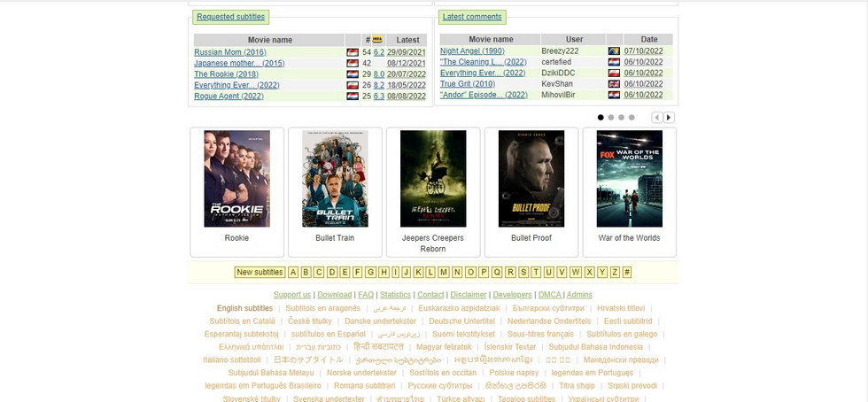
Task: Switch language to Polskie napisy
Action: coord(514,373)
